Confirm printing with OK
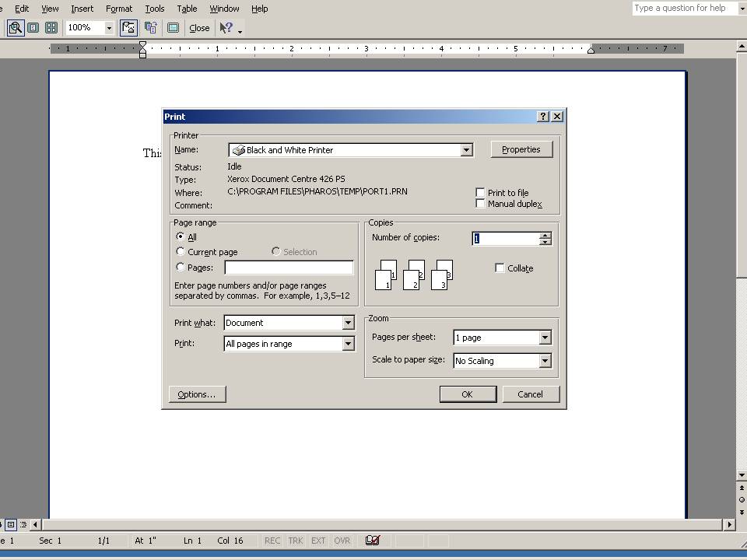Viewport: 747px width, 560px height. 468,394
